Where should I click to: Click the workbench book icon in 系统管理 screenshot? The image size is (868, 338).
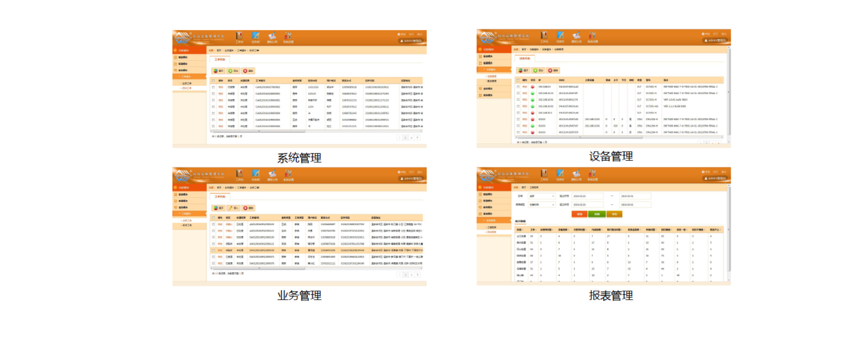(x=239, y=36)
